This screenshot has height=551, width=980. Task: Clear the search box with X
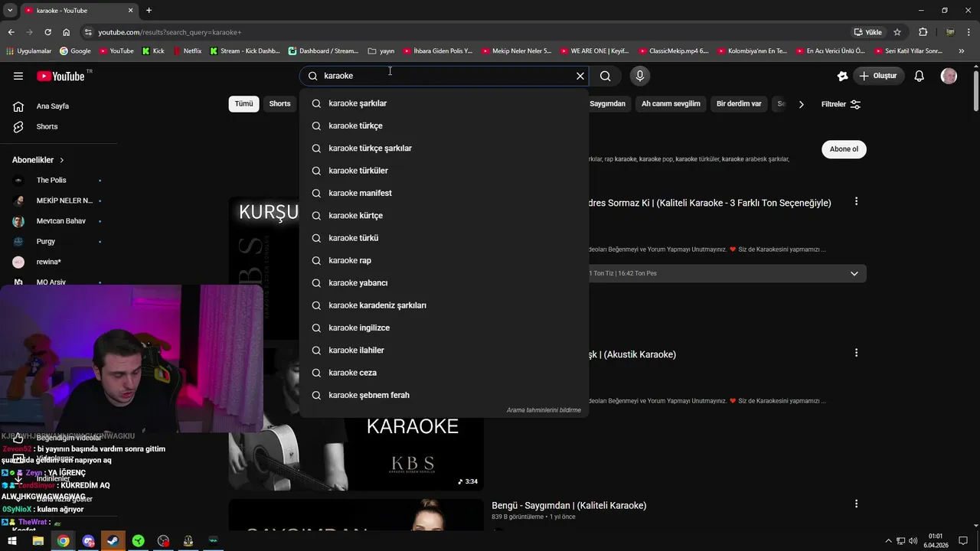pos(580,76)
